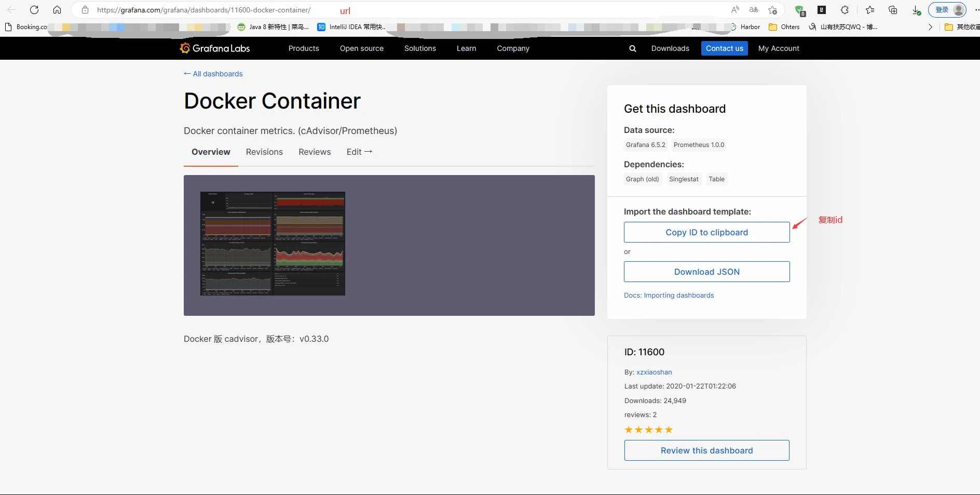980x495 pixels.
Task: Open browser downloads icon
Action: [916, 10]
